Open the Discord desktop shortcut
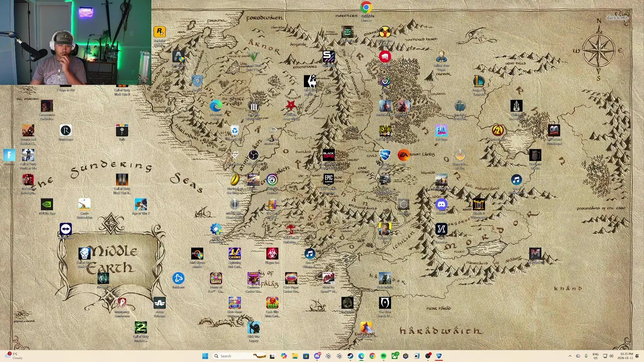Screen dimensions: 644x362 pos(441,204)
